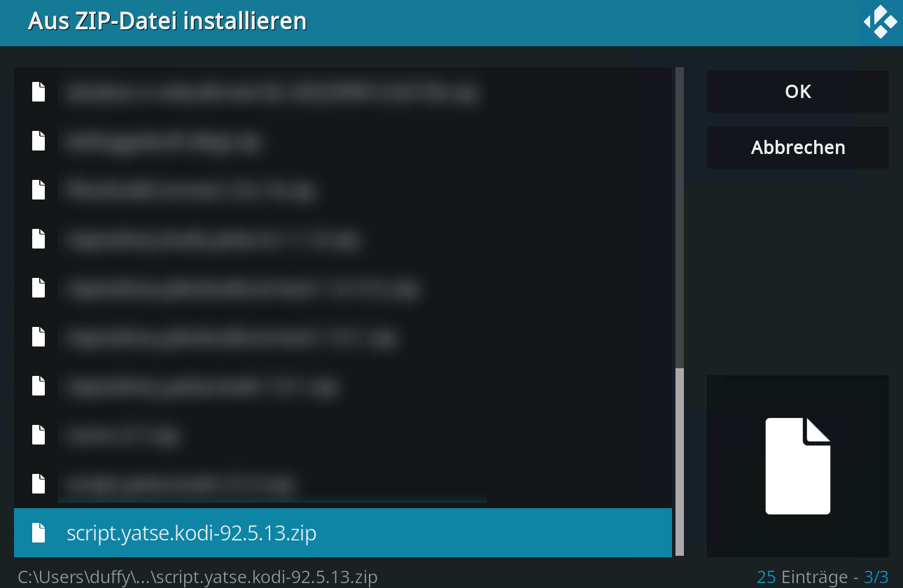Select the blurred eighth file entry
This screenshot has height=588, width=903.
coord(343,435)
